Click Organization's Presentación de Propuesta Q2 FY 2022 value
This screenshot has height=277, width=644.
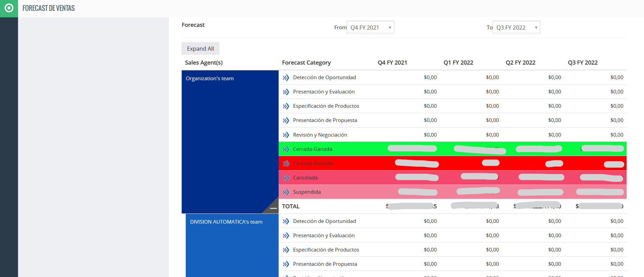point(555,120)
